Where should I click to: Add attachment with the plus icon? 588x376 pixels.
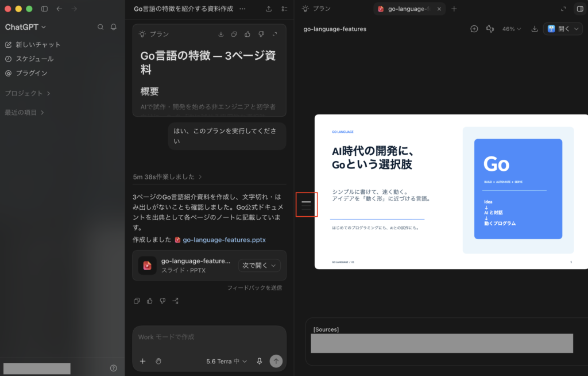click(143, 362)
